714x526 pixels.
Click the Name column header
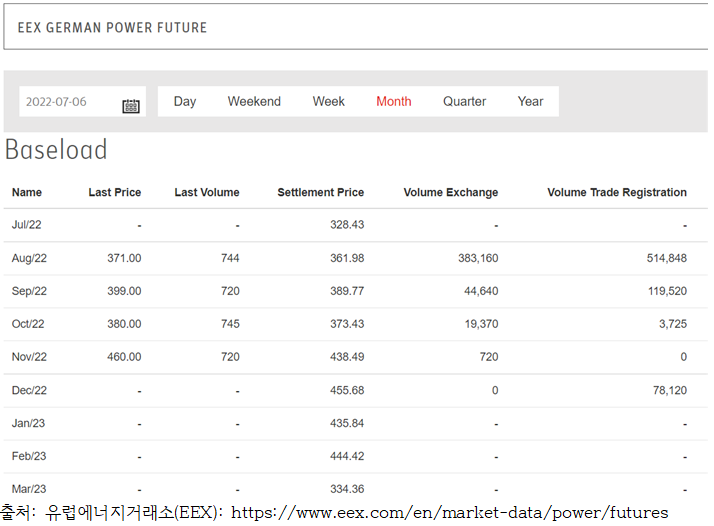coord(27,192)
